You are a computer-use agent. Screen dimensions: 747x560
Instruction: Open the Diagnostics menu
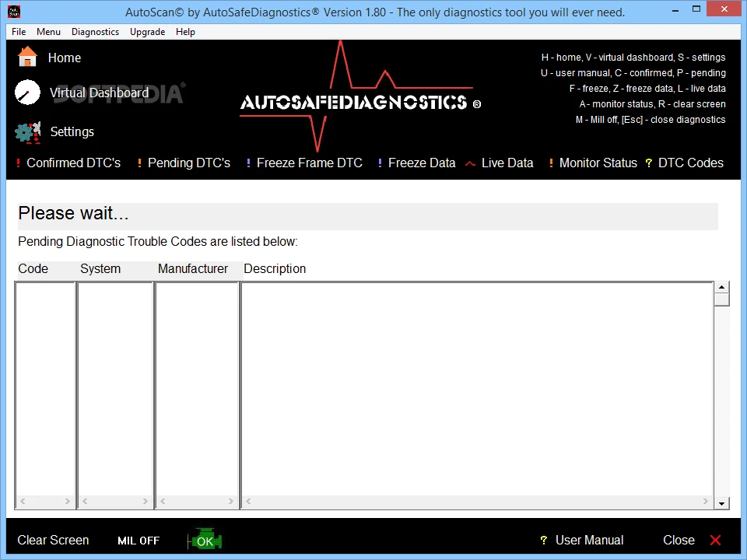(95, 32)
